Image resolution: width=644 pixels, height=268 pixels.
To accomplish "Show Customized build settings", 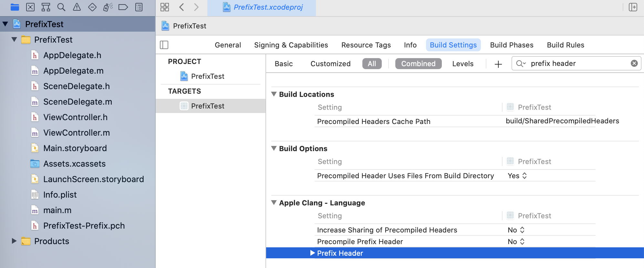I will pos(330,64).
